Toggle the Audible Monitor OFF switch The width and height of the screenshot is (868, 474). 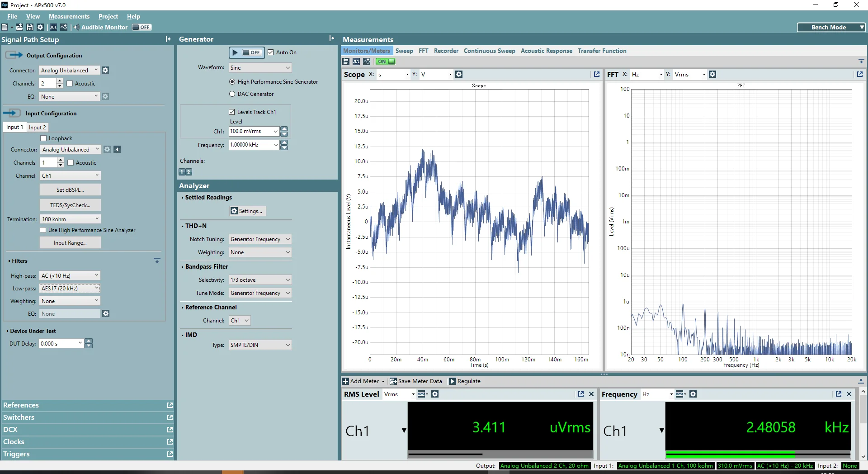tap(142, 27)
